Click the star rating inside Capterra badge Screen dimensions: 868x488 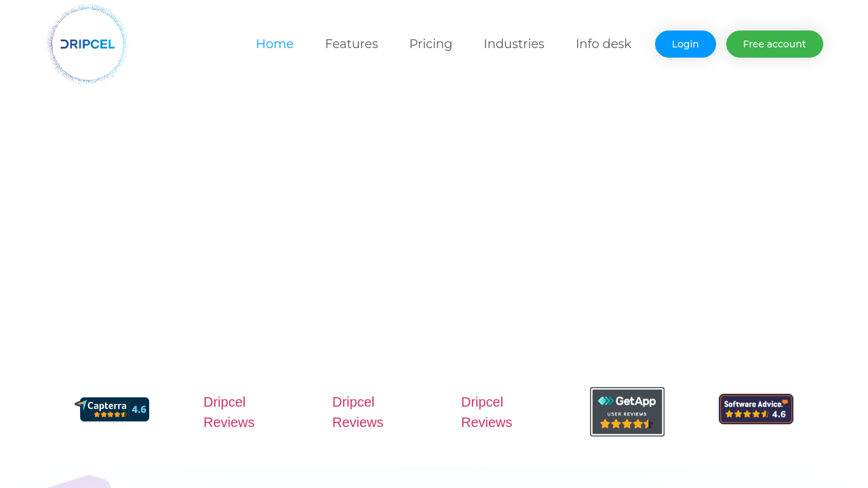pos(110,414)
